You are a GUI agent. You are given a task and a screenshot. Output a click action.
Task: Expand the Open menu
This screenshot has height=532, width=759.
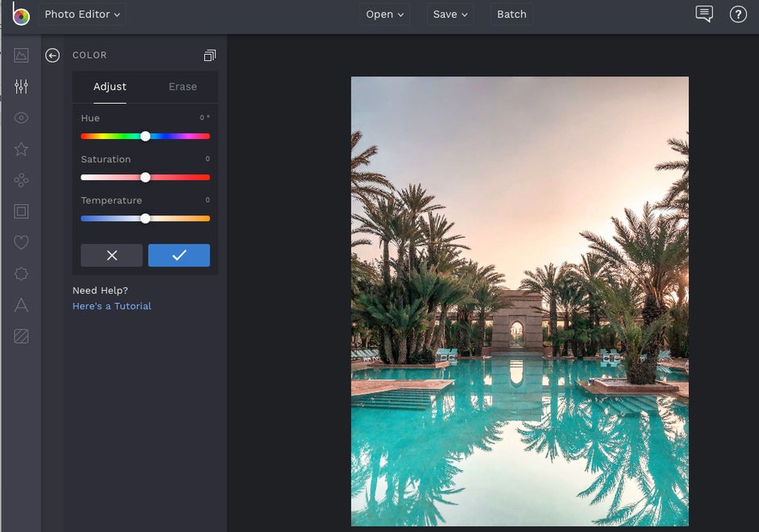384,14
